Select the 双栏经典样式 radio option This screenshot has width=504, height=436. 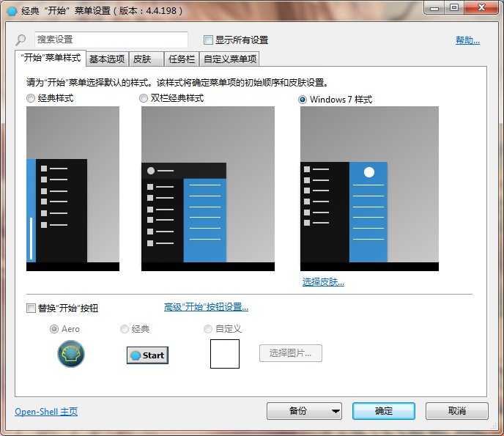pyautogui.click(x=144, y=98)
